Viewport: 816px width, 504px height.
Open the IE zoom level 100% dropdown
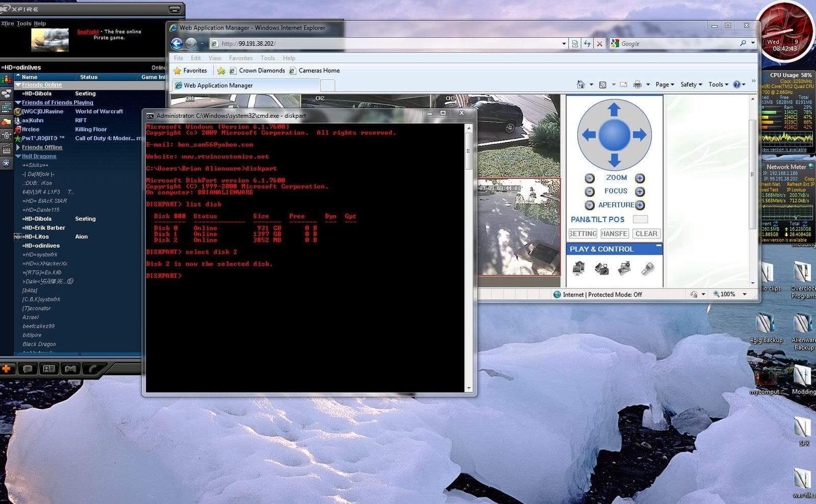coord(745,295)
